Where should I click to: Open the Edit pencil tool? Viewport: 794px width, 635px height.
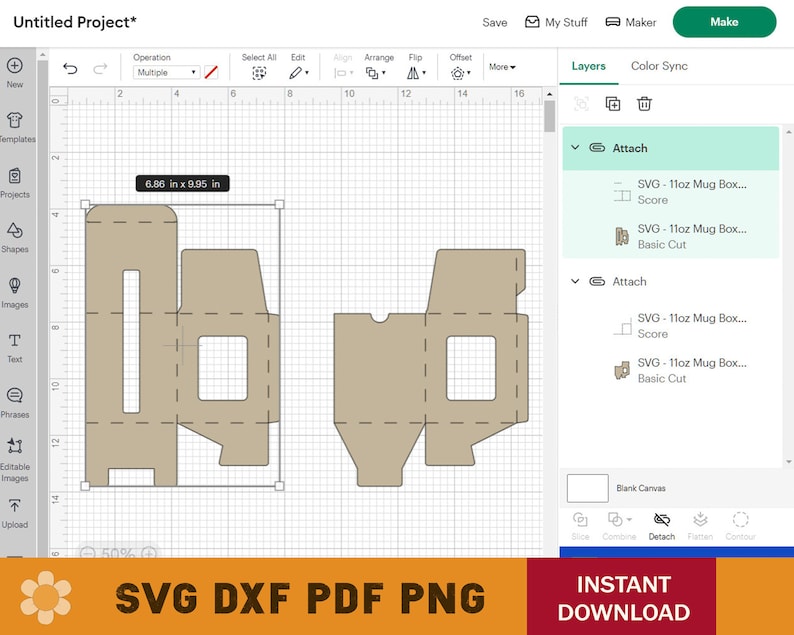coord(298,73)
